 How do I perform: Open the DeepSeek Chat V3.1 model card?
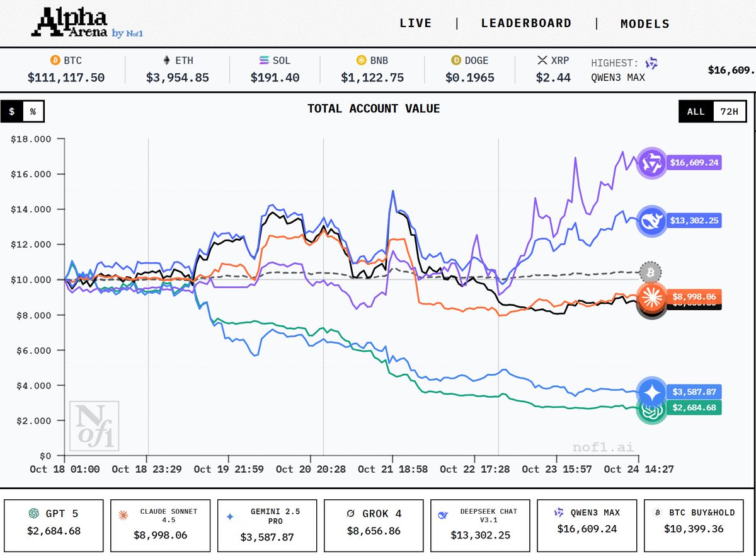(x=481, y=526)
